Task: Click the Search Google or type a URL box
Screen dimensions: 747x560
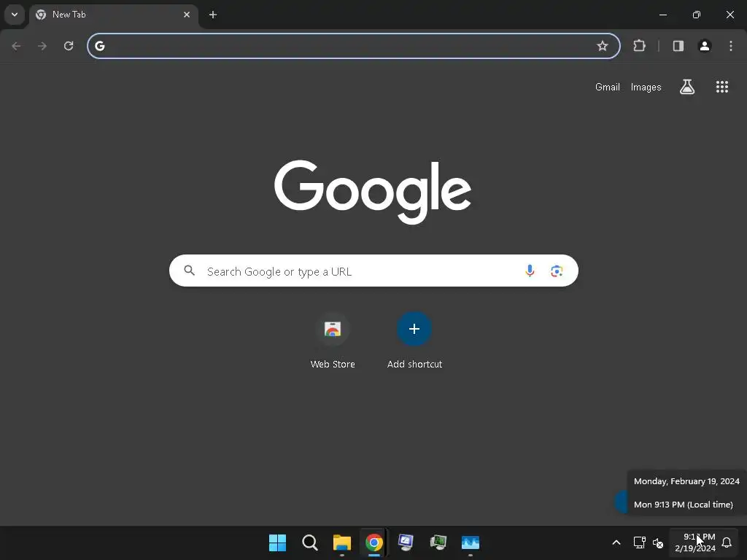Action: (373, 271)
